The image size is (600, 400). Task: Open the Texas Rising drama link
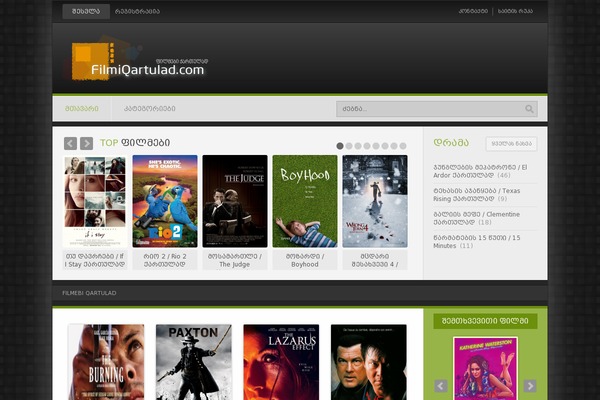point(476,194)
